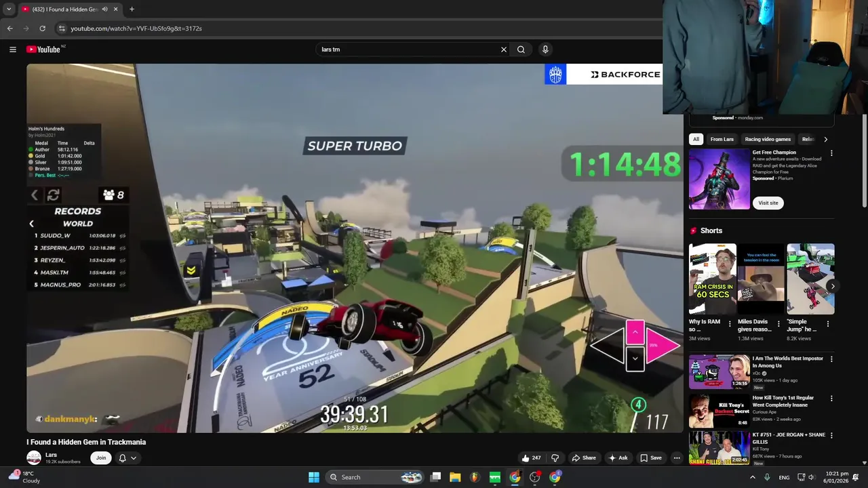
Task: Select the 'All' filter chip
Action: tap(696, 139)
